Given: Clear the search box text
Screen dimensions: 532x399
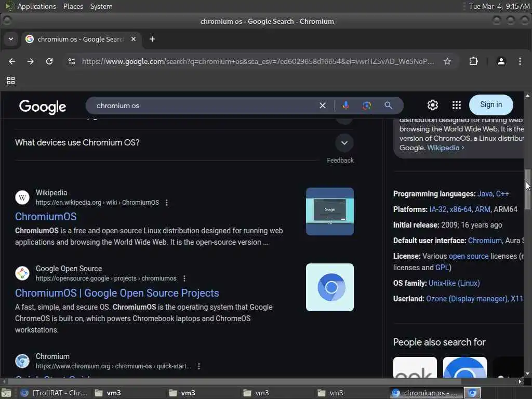Looking at the screenshot, I should pos(323,105).
